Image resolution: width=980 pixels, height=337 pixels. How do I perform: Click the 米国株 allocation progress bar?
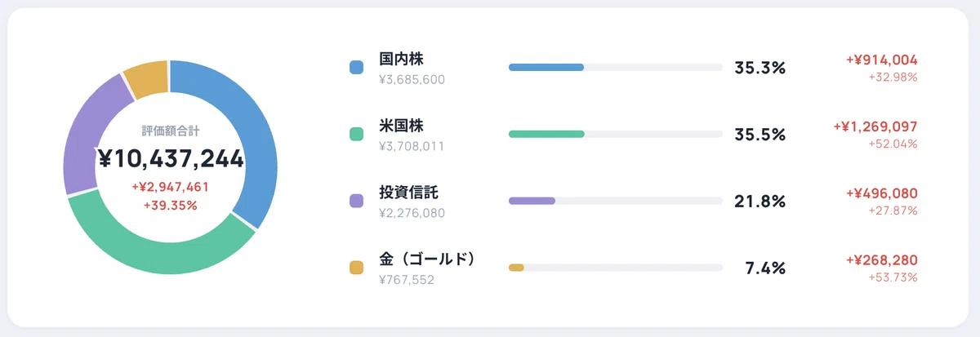[616, 134]
